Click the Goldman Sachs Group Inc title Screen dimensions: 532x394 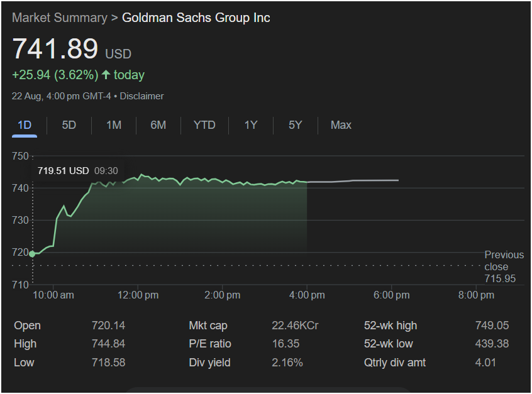[x=196, y=18]
